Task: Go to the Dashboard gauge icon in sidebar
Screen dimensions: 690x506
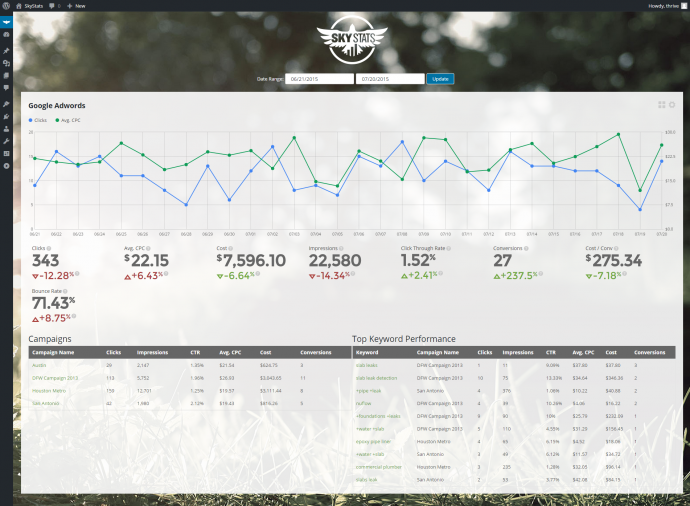Action: point(6,34)
